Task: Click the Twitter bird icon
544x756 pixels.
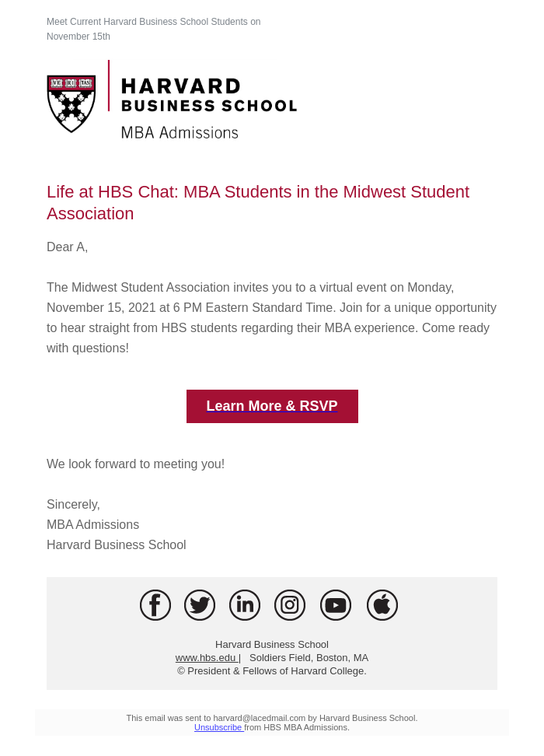Action: [200, 605]
